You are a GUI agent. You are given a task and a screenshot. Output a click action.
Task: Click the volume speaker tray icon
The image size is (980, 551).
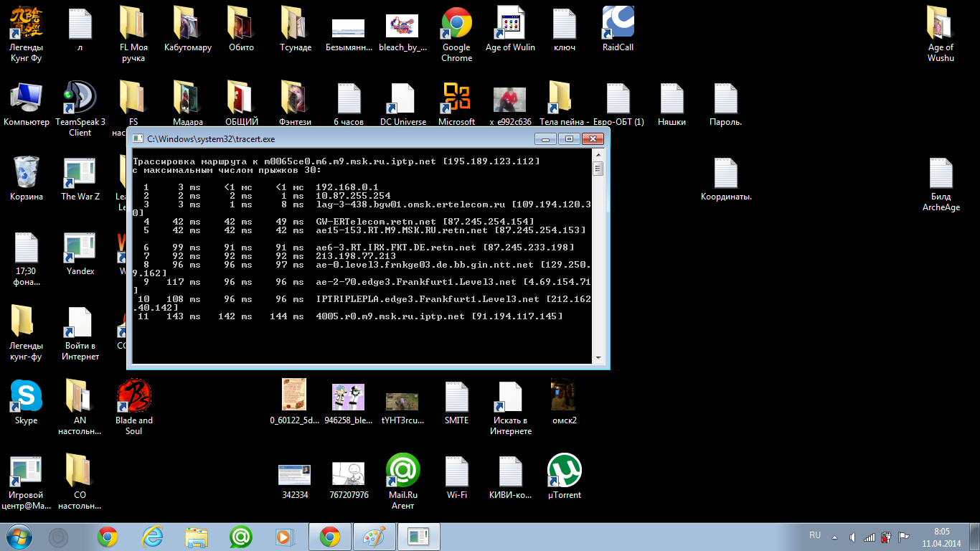point(852,537)
